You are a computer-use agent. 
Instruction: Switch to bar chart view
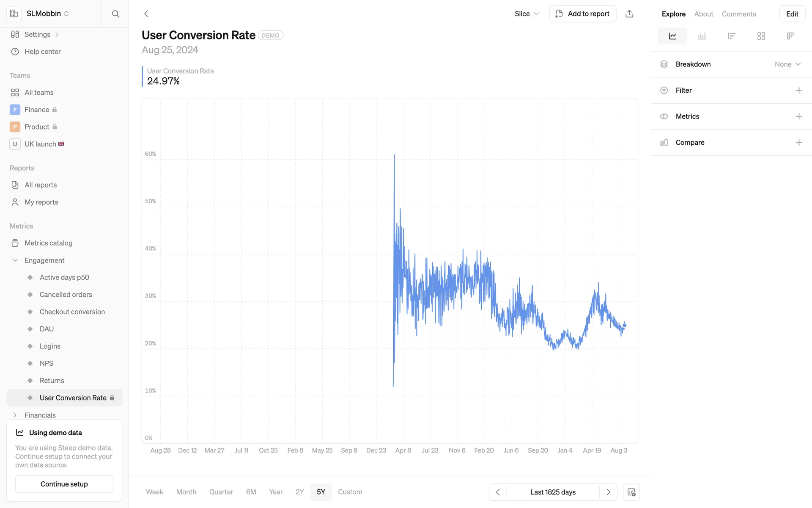(x=702, y=36)
